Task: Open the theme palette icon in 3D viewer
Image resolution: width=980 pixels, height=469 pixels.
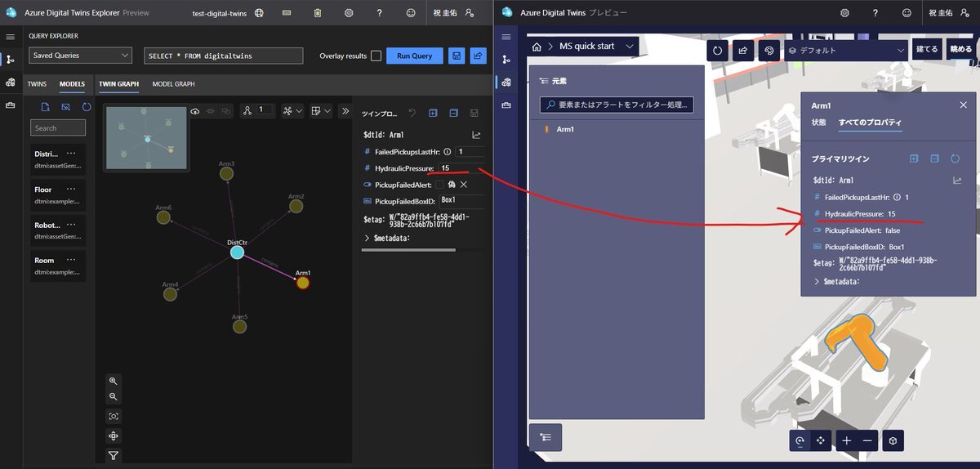Action: coord(768,50)
